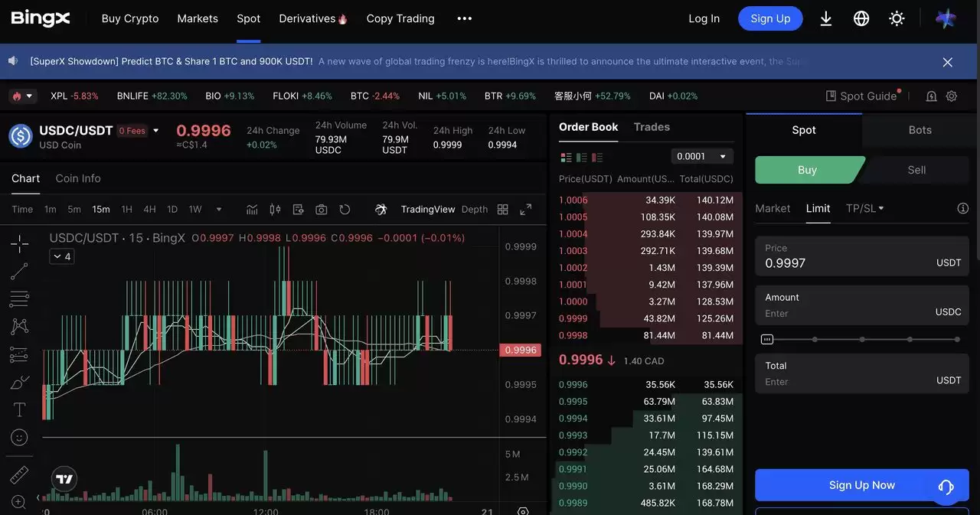Take a chart snapshot with the camera icon
The width and height of the screenshot is (980, 515).
(x=321, y=208)
